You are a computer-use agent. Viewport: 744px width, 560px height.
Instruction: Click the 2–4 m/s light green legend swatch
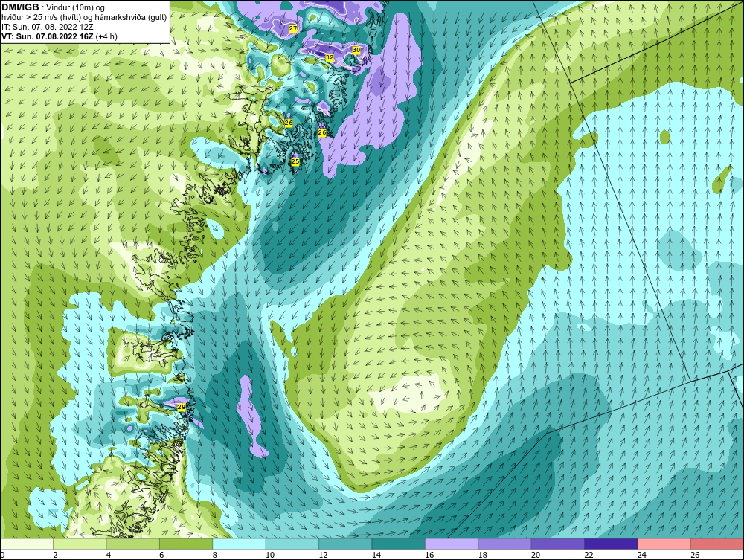point(80,544)
